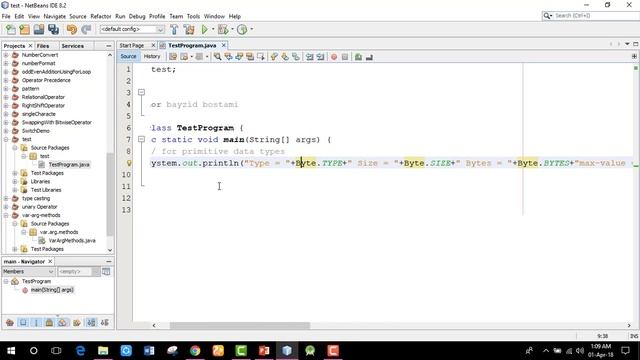Click the Open Project toolbar icon
This screenshot has width=640, height=360.
[39, 29]
